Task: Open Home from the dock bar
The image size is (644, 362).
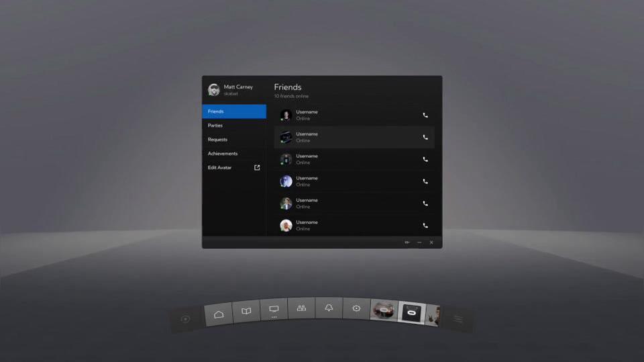Action: point(219,315)
